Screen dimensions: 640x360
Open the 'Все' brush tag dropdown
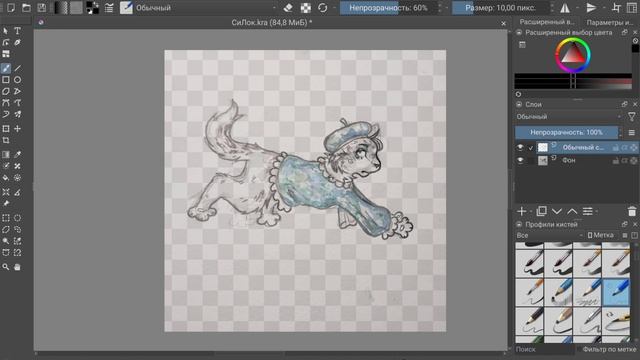[549, 236]
